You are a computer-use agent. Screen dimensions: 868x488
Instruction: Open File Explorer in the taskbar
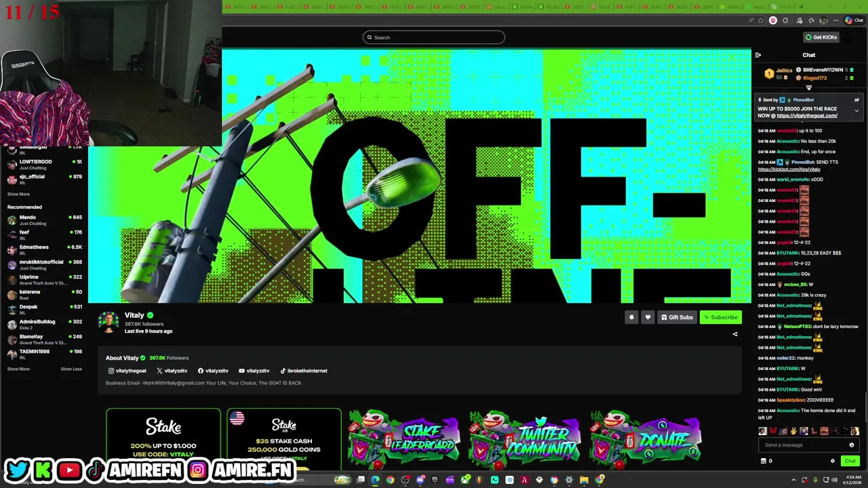tap(584, 480)
